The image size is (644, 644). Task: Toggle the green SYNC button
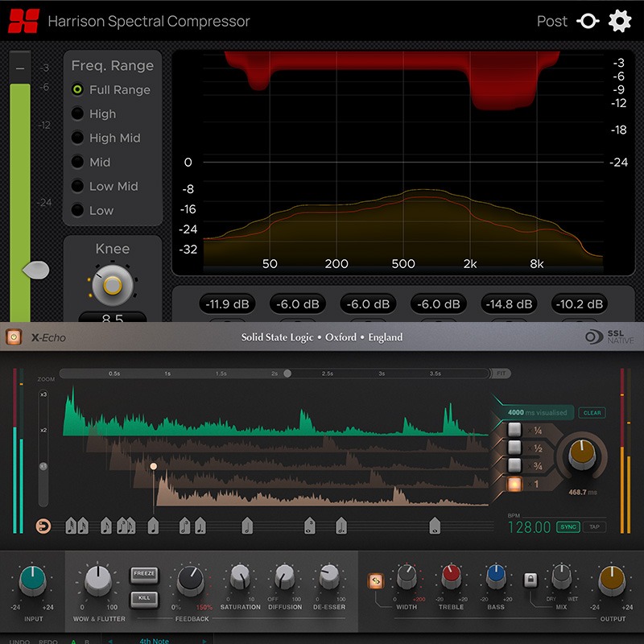568,527
